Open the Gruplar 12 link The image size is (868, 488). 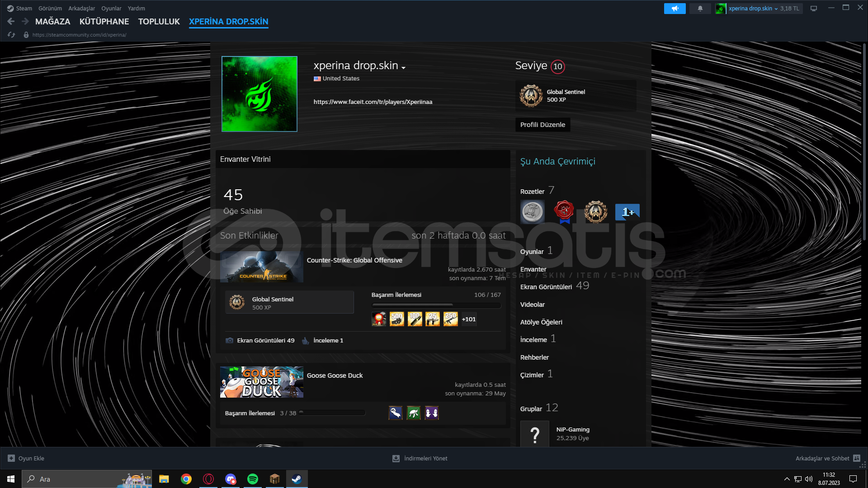pyautogui.click(x=539, y=408)
